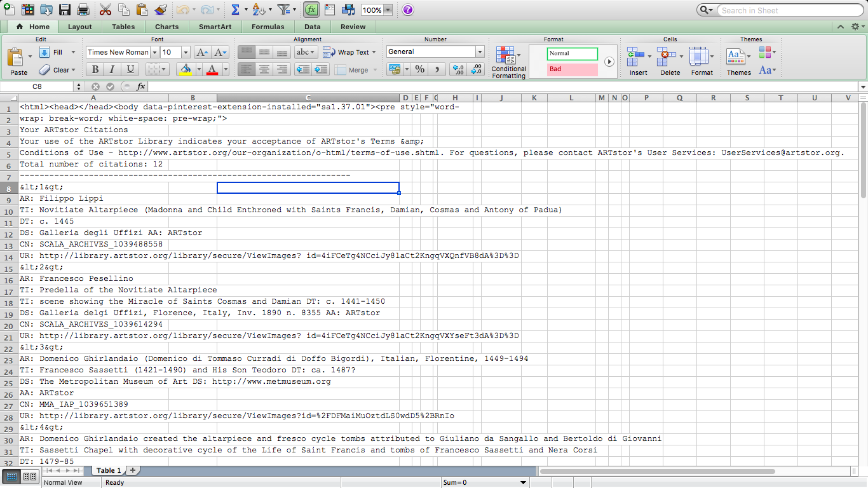Switch to the Formulas ribbon tab
The width and height of the screenshot is (868, 488).
tap(268, 27)
